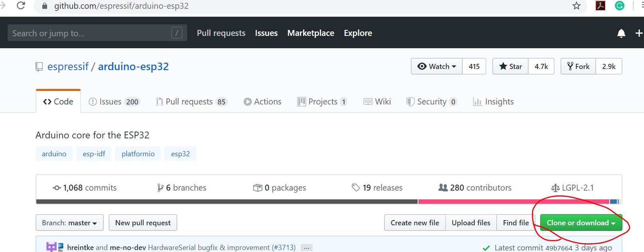Screen dimensions: 644x252
Task: Fork the arduino-esp32 repository
Action: pos(579,67)
